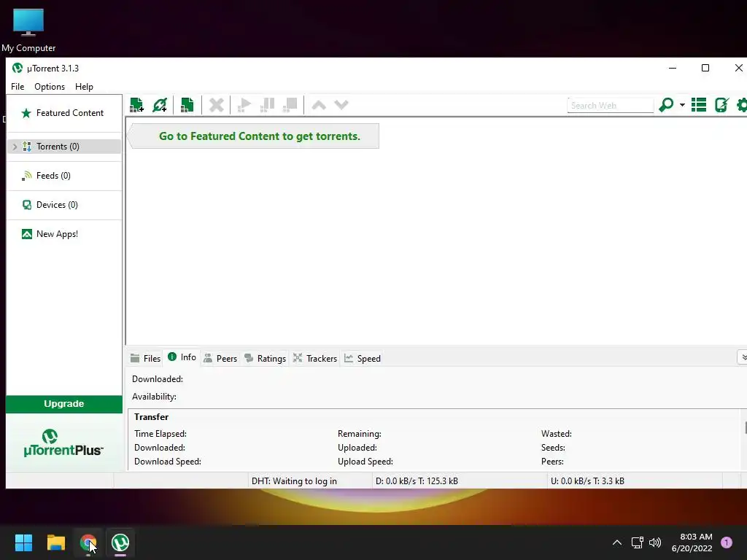This screenshot has width=747, height=560.
Task: Open the Windows Start menu
Action: (x=23, y=542)
